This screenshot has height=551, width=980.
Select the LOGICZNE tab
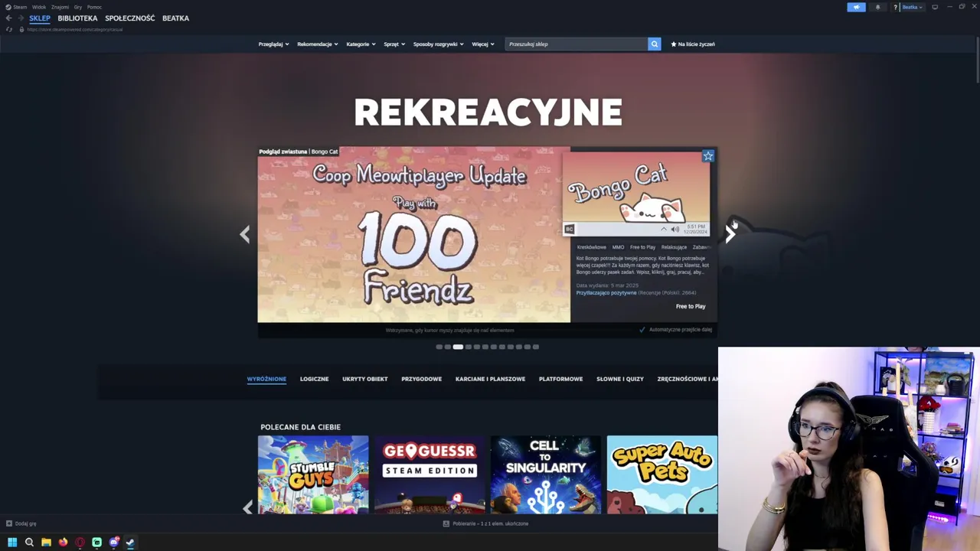(314, 379)
